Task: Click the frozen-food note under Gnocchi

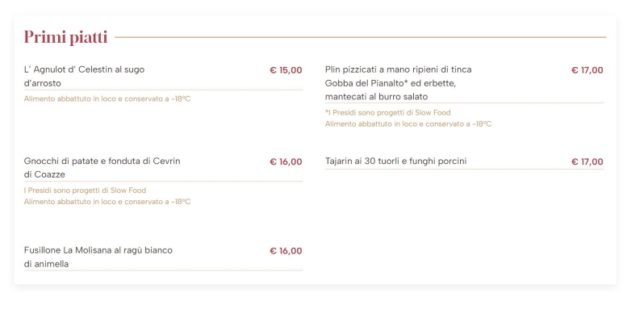Action: pos(107,202)
